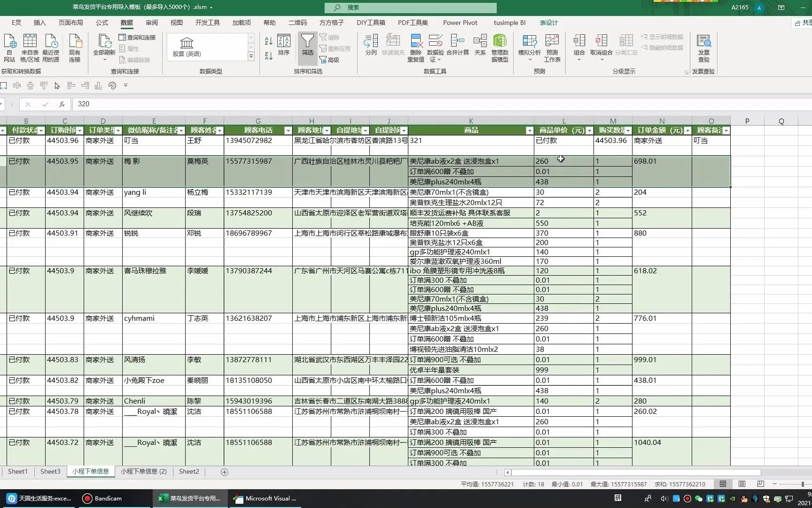
Task: Switch to Normal view in status bar
Action: [723, 484]
